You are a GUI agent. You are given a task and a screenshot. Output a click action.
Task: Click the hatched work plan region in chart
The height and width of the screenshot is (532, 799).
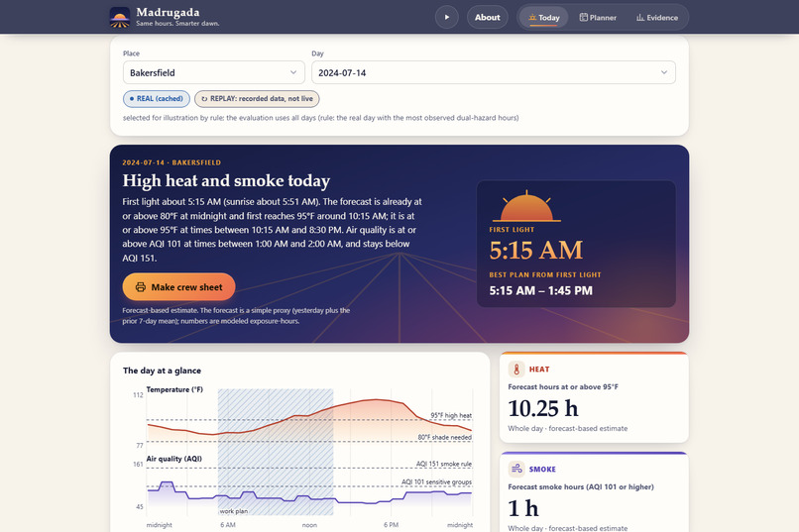pos(276,452)
